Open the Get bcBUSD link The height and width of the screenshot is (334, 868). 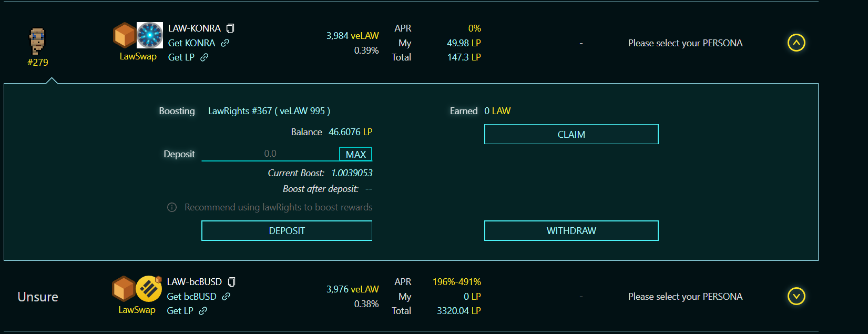[x=192, y=297]
